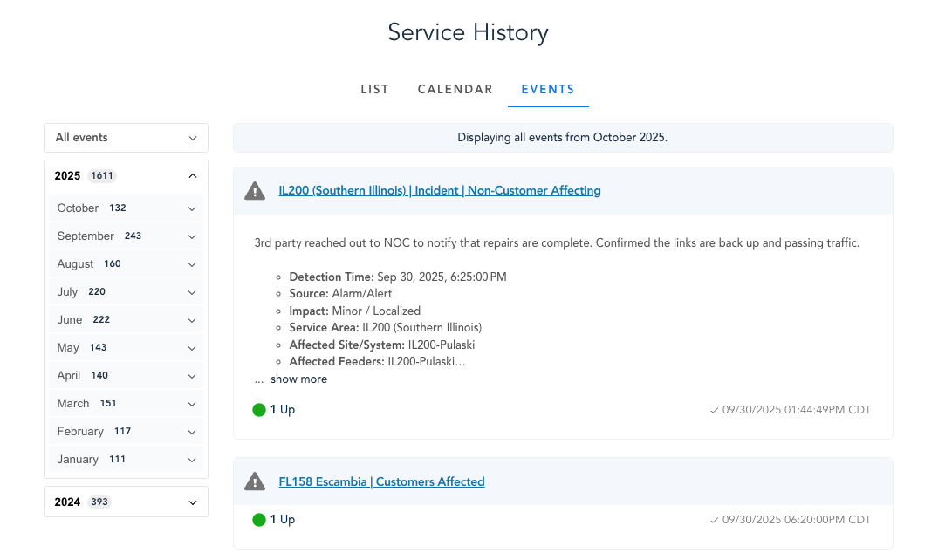The height and width of the screenshot is (560, 945).
Task: Click the checkmark beside 01:44:49PM CDT timestamp
Action: click(x=715, y=410)
